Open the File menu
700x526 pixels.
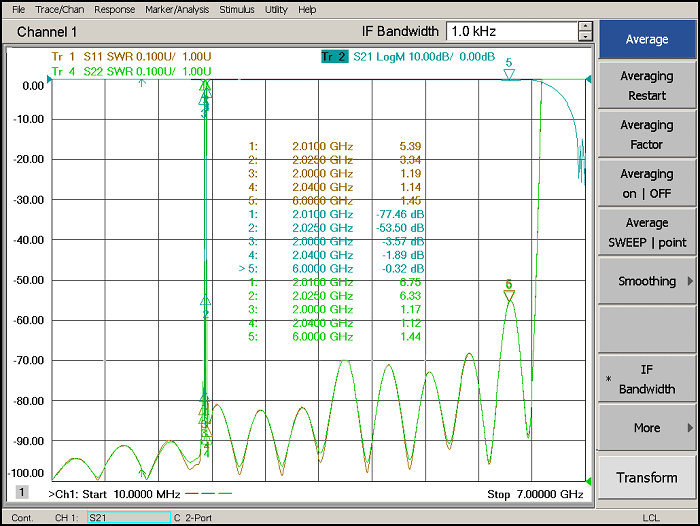18,9
